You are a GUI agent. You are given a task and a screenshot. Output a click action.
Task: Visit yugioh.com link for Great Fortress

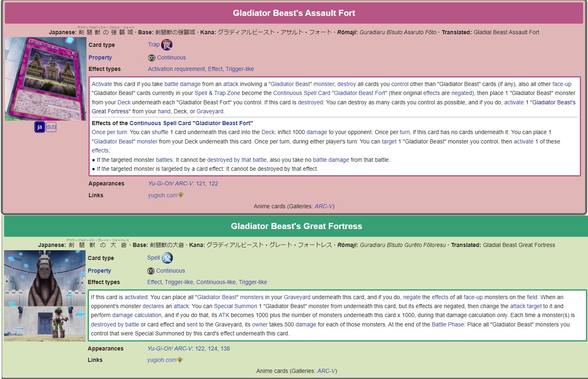click(162, 360)
